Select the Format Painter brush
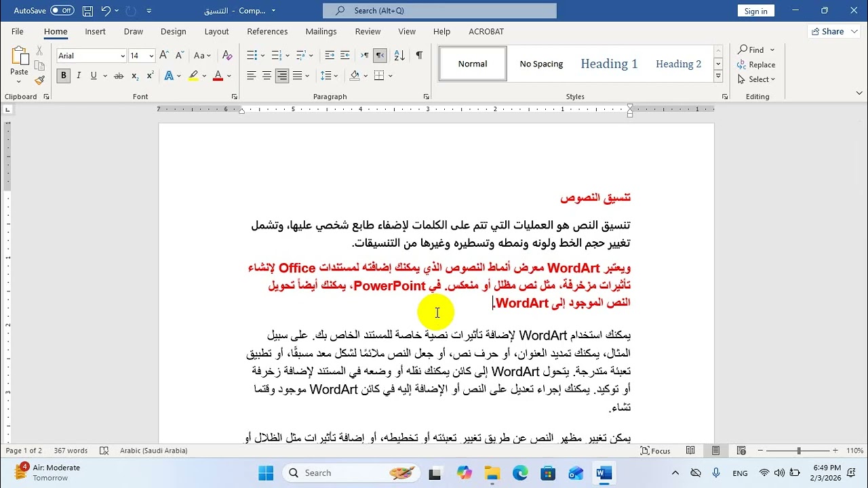The image size is (868, 488). pos(39,80)
